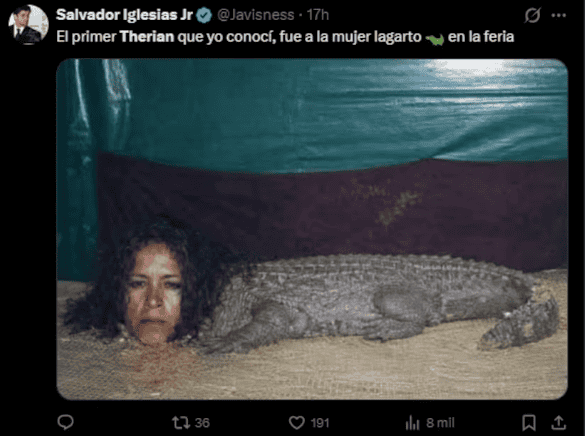
Task: Open the crocodile woman photo
Action: (x=312, y=229)
